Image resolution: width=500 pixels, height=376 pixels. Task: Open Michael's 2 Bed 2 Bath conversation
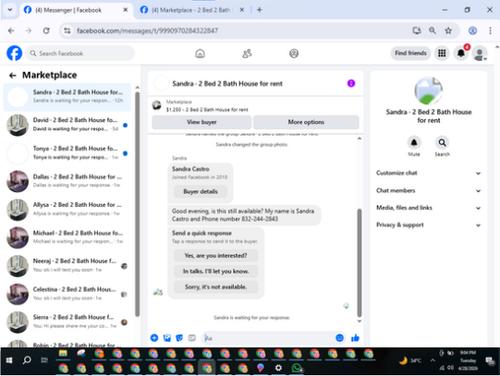pos(67,237)
